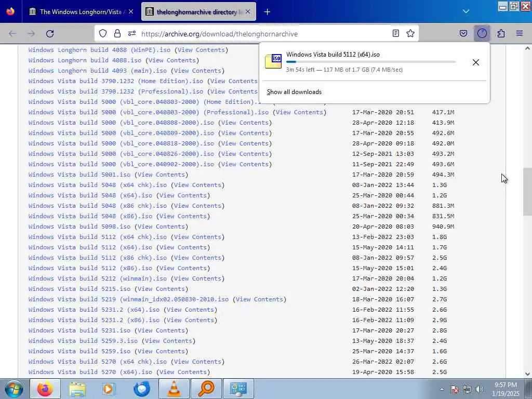Click the size value 940.9M
Image resolution: width=532 pixels, height=399 pixels.
click(443, 227)
